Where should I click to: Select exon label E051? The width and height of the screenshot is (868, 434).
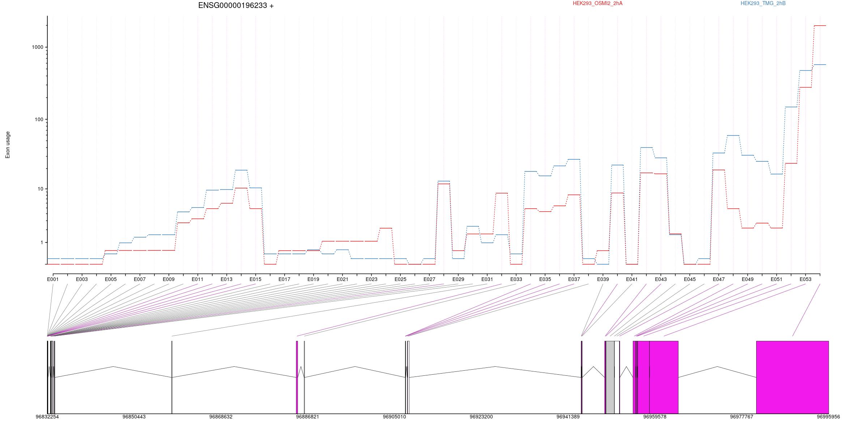coord(776,279)
